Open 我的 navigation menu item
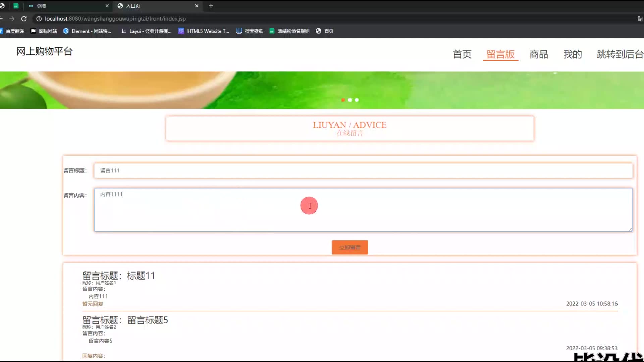 coord(572,54)
